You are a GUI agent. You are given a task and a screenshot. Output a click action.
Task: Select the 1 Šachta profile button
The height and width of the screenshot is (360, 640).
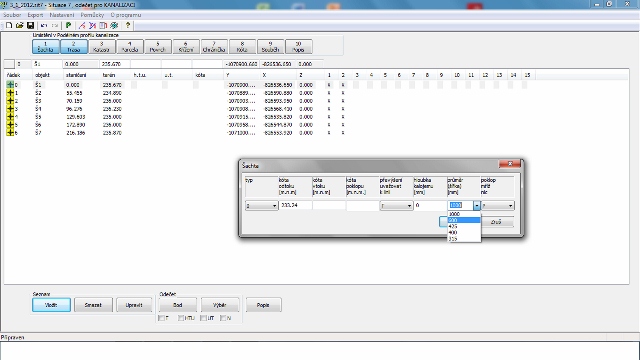(46, 47)
